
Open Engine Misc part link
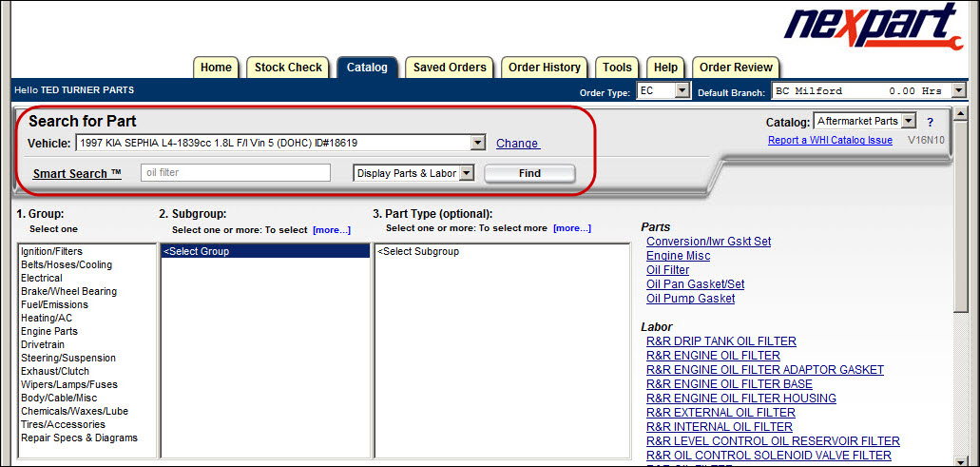[x=678, y=256]
